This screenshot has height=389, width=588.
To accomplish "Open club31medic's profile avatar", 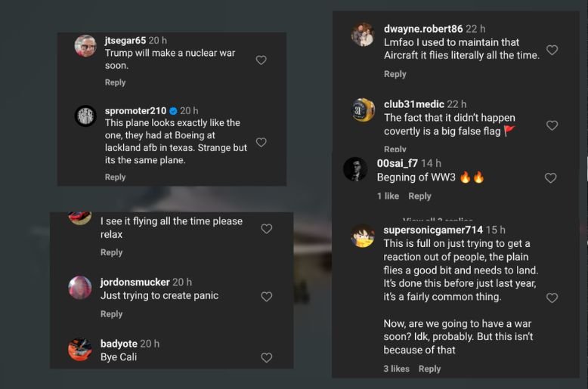I will [x=363, y=110].
